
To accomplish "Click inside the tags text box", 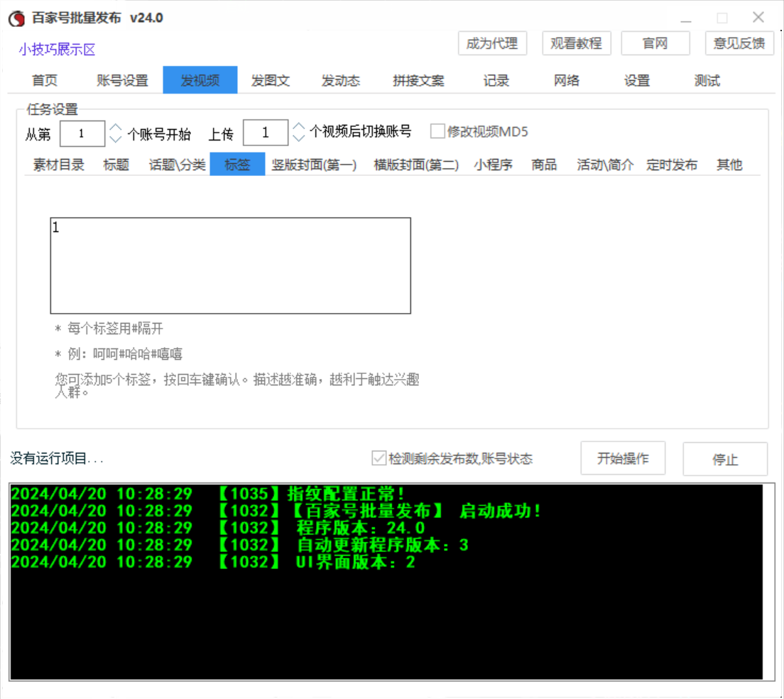I will pyautogui.click(x=231, y=266).
